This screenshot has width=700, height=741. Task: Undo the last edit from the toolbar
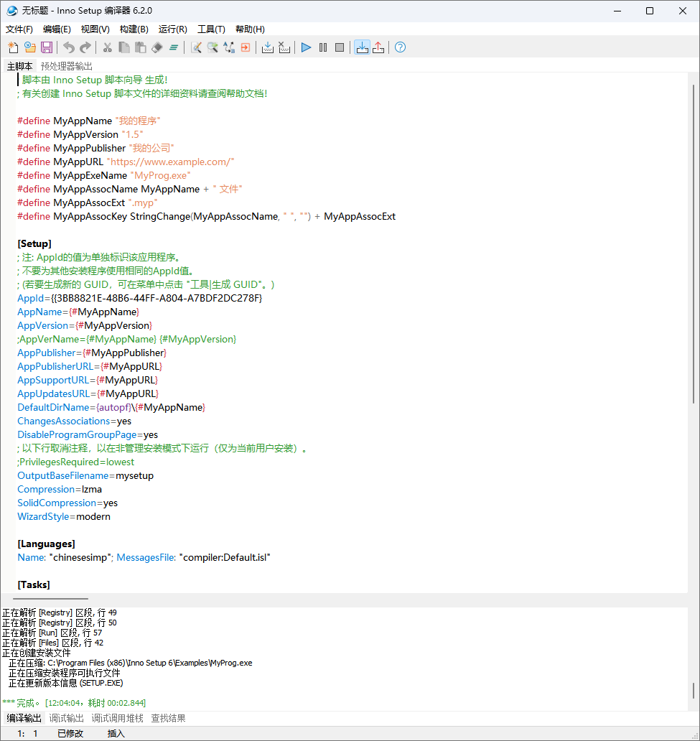point(68,47)
